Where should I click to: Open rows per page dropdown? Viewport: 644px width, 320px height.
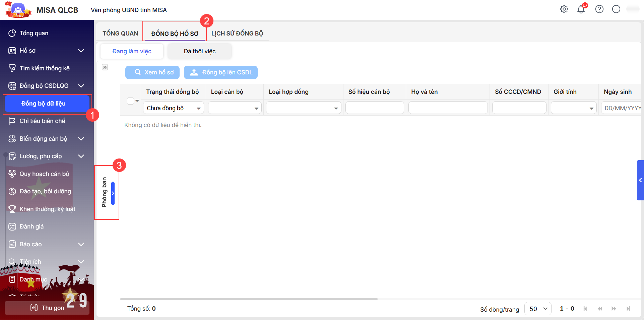(x=538, y=309)
